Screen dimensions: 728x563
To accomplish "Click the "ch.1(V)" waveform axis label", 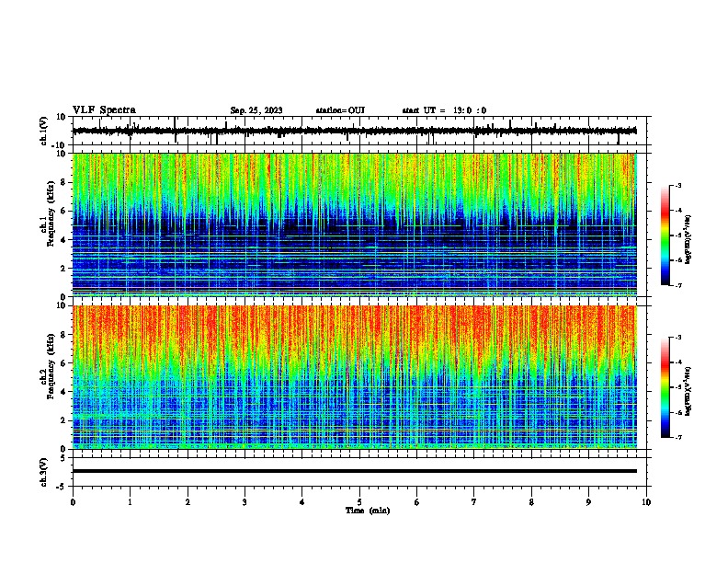I will click(x=44, y=131).
